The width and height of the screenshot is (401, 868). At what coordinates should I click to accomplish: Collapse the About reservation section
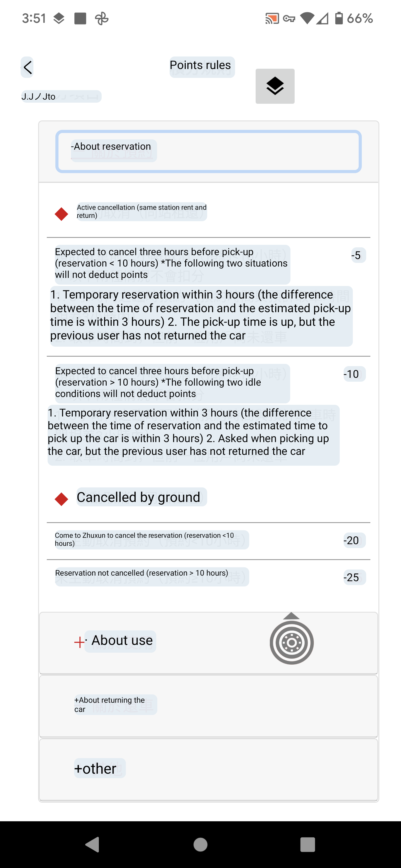coord(208,151)
